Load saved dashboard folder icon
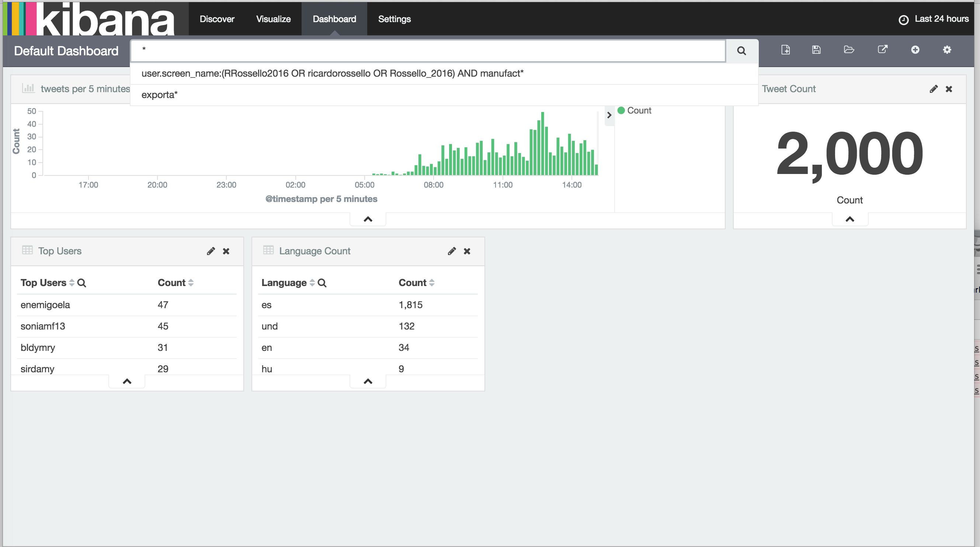This screenshot has width=980, height=547. pos(849,50)
